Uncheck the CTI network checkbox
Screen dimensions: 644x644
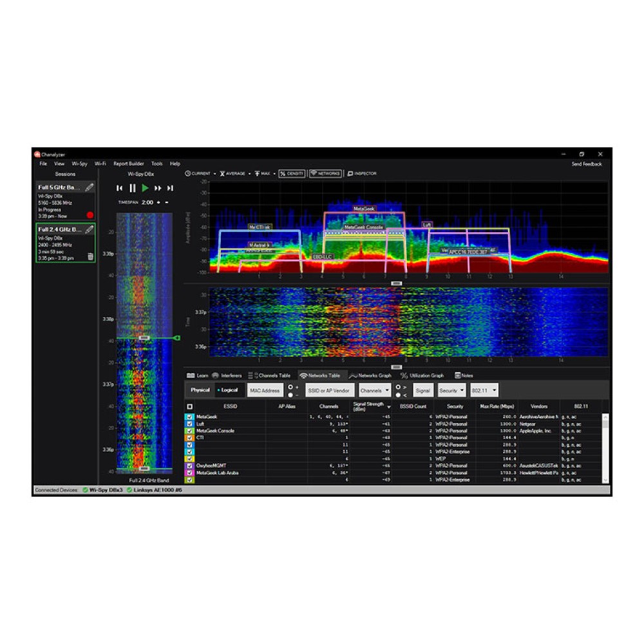pos(189,438)
